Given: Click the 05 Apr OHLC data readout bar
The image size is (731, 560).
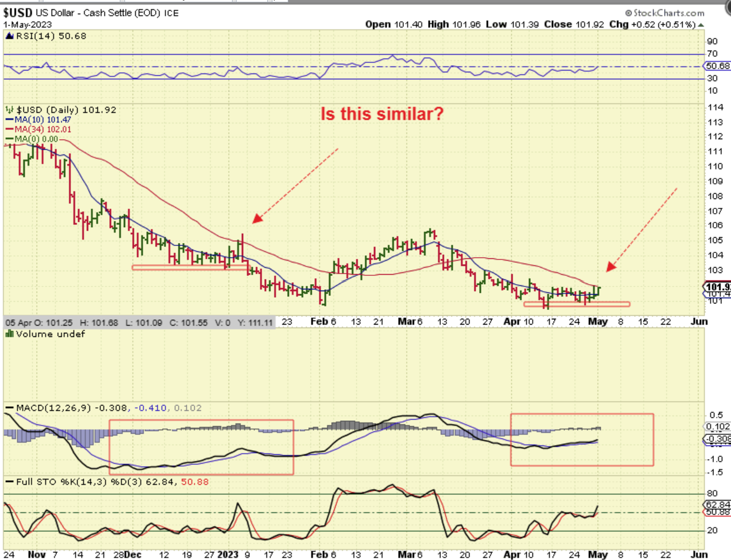Looking at the screenshot, I should point(139,322).
